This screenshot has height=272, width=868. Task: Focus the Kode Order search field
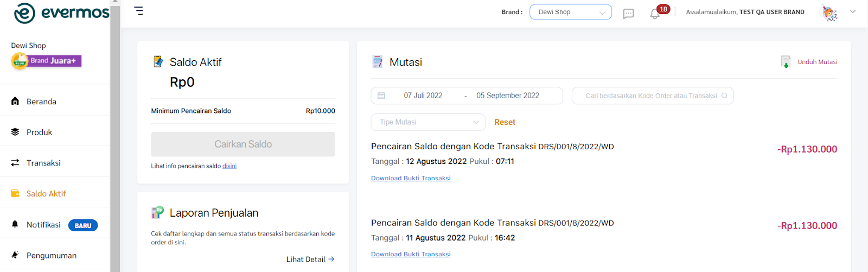coord(653,96)
